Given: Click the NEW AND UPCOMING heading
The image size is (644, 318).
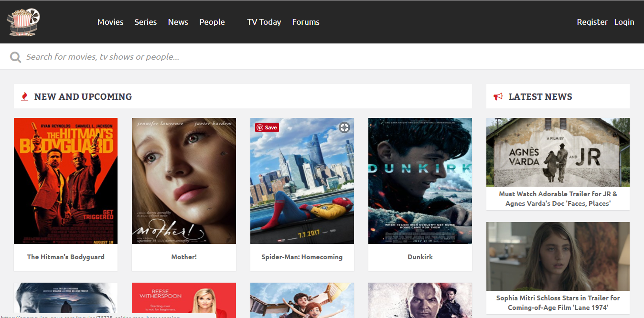Looking at the screenshot, I should [83, 96].
